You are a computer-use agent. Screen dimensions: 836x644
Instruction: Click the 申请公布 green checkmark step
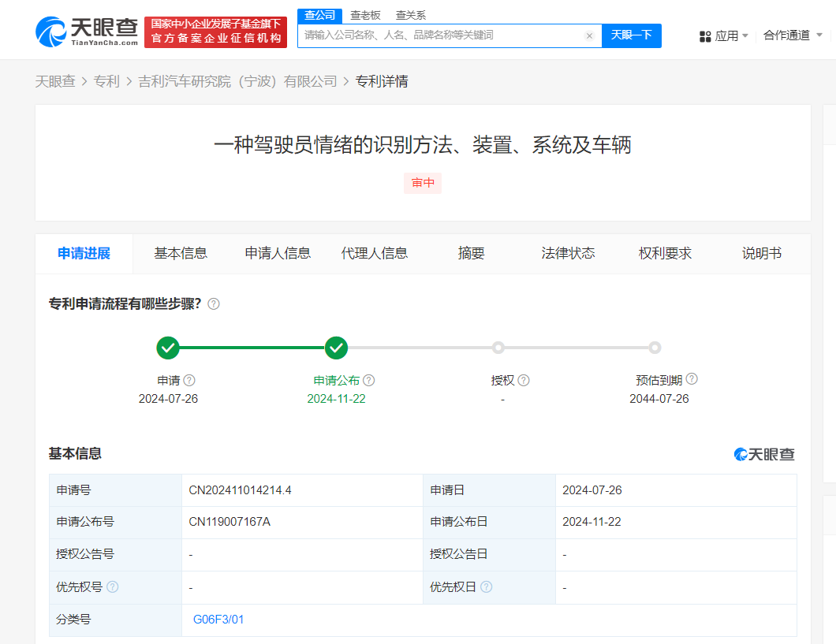(x=336, y=348)
